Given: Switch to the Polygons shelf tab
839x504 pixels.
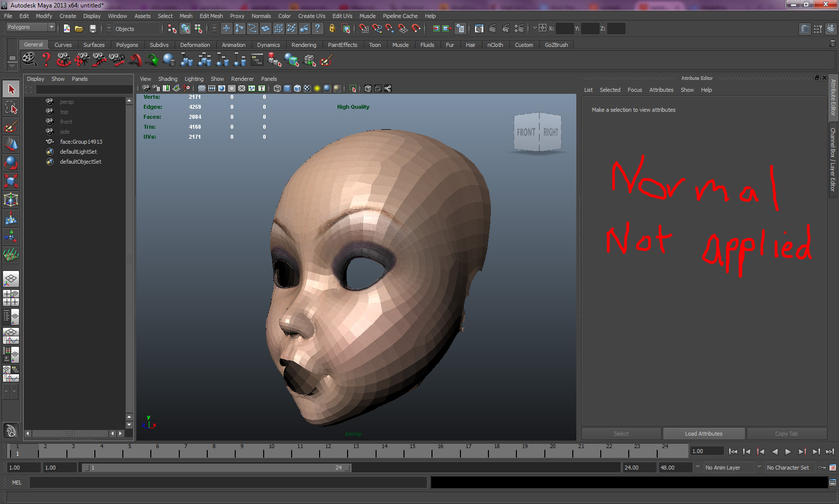Looking at the screenshot, I should [x=127, y=45].
